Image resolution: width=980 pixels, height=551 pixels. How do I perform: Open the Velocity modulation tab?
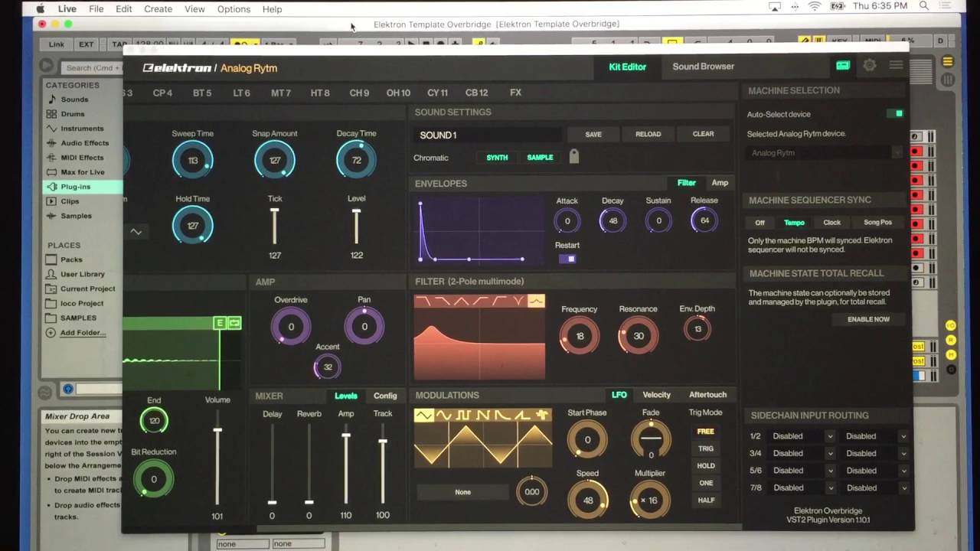(656, 395)
